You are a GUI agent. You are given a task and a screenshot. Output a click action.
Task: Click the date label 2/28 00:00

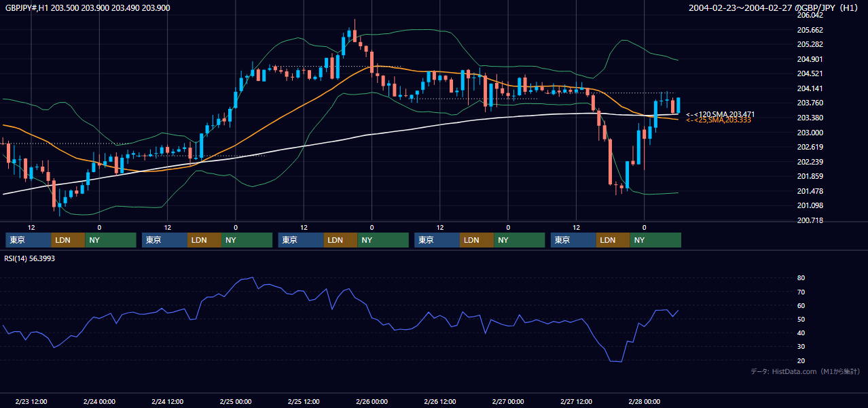coord(645,402)
